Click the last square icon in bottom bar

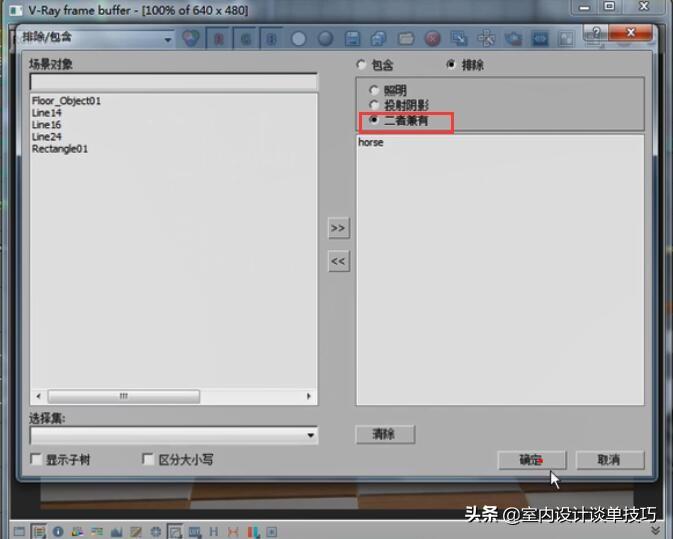272,532
